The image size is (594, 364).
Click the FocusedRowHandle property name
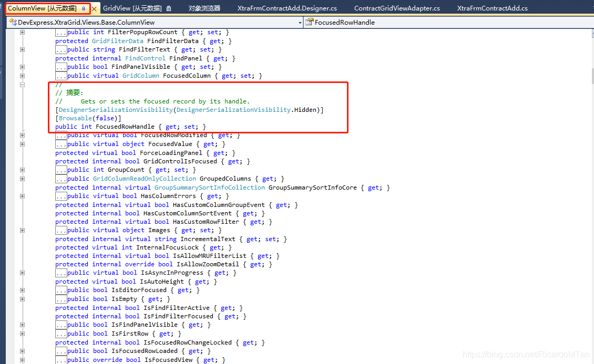point(125,127)
